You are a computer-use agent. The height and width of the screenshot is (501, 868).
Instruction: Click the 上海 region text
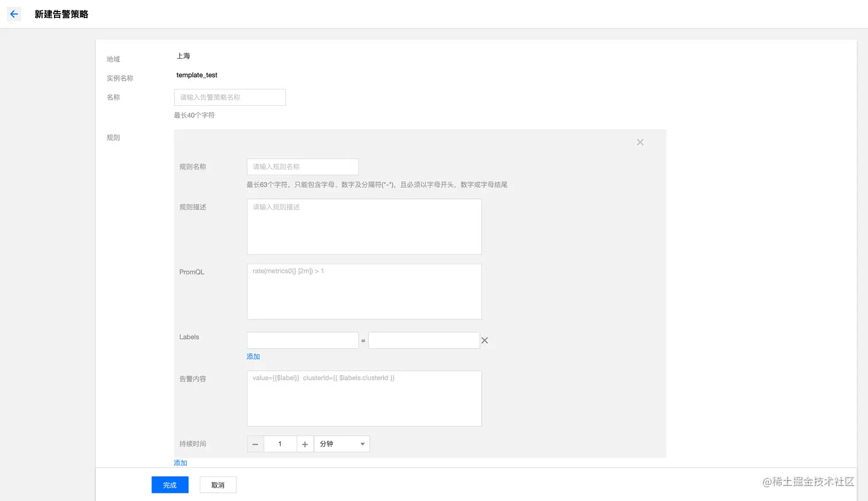click(x=183, y=56)
